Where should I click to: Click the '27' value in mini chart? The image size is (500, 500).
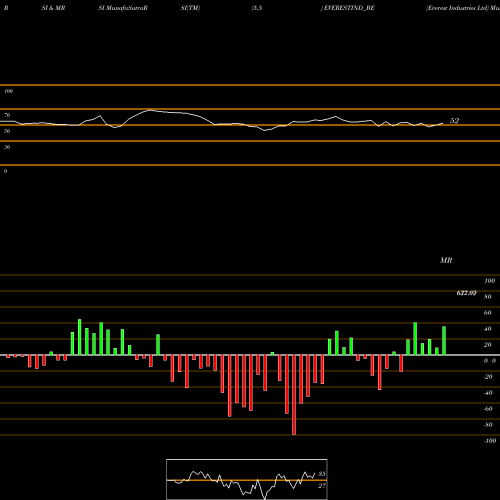[322, 486]
